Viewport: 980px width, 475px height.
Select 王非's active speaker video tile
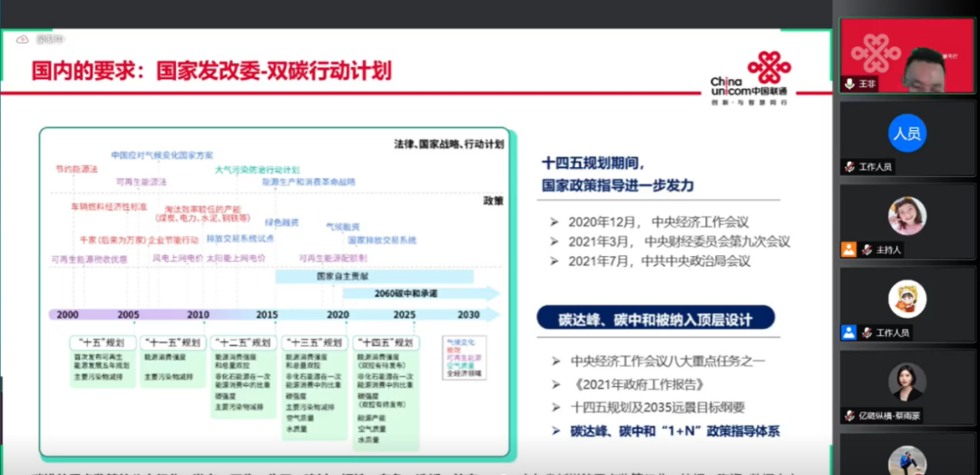906,56
